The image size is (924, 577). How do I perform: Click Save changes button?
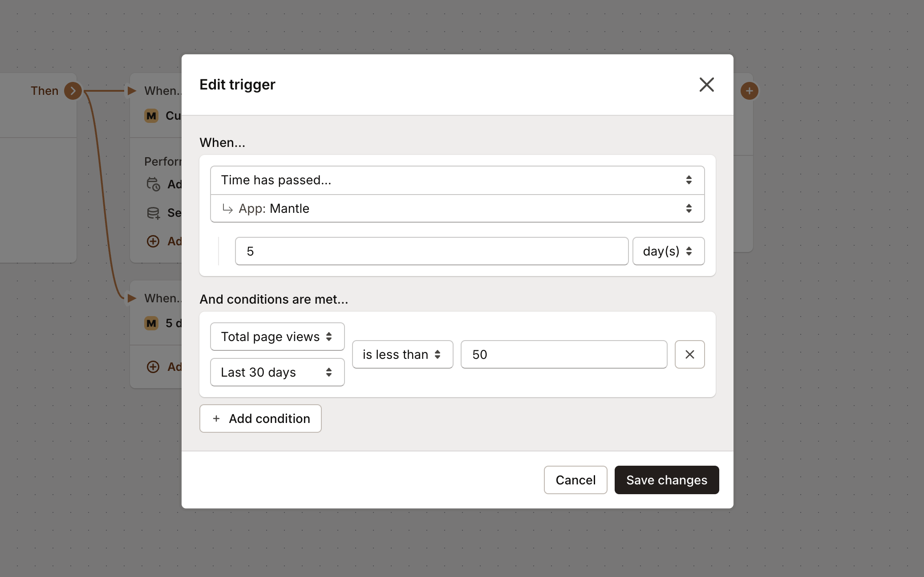(x=666, y=480)
